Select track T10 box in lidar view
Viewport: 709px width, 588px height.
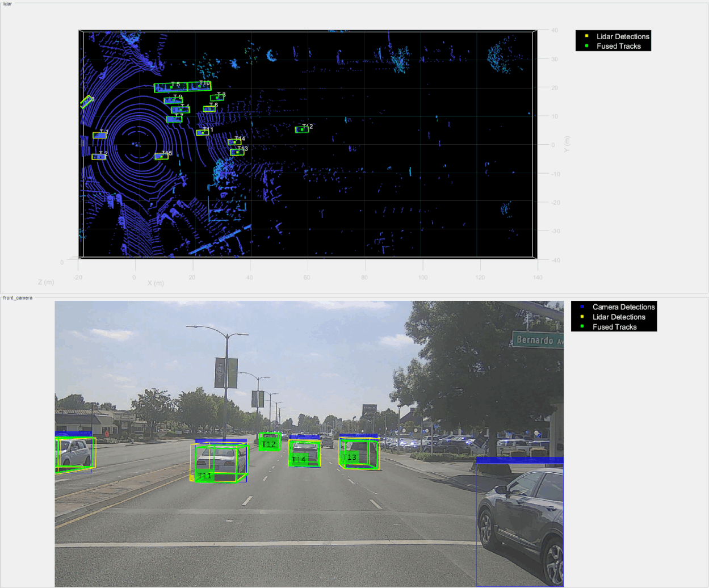(199, 86)
